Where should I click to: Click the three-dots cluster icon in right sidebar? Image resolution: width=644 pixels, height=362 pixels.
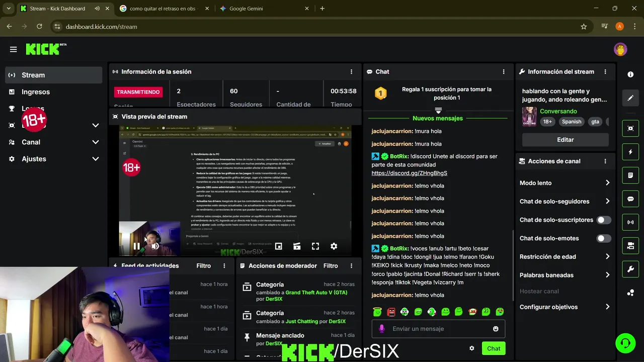[630, 293]
